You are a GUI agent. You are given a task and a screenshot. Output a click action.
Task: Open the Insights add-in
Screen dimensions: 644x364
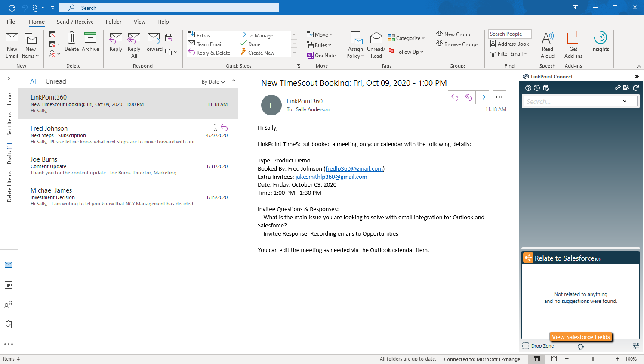pyautogui.click(x=600, y=42)
